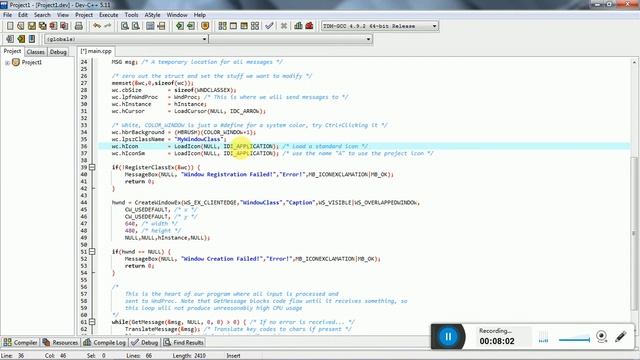The image size is (640, 360).
Task: Open the View menu
Action: tap(62, 15)
